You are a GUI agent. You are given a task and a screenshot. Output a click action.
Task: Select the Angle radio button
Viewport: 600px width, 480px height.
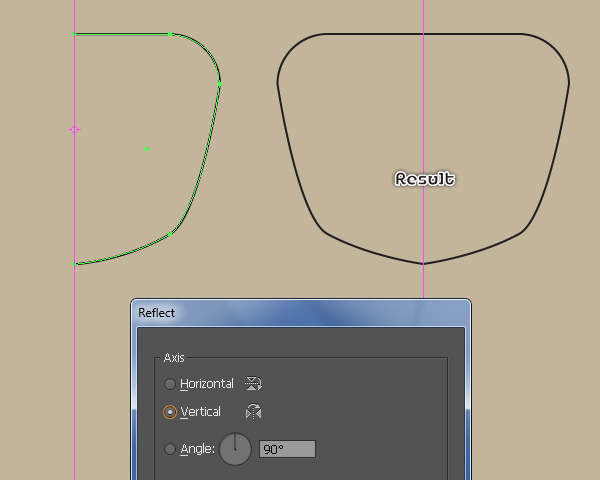pyautogui.click(x=170, y=449)
